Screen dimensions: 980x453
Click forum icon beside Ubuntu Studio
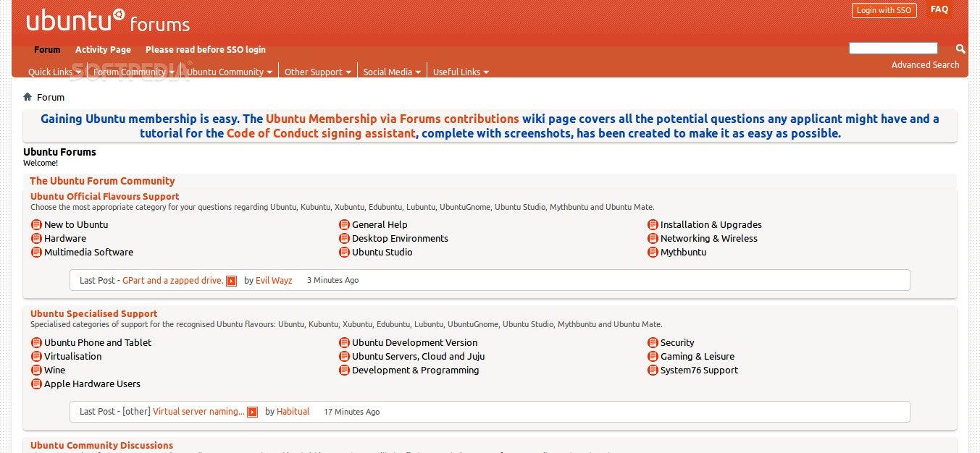345,252
